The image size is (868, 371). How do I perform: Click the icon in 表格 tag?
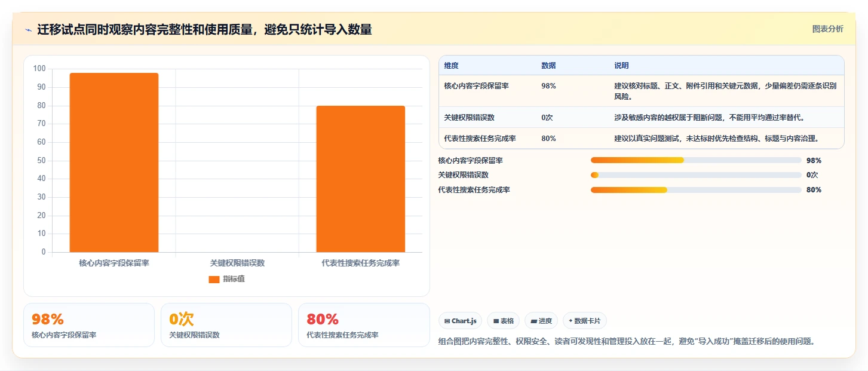point(496,321)
